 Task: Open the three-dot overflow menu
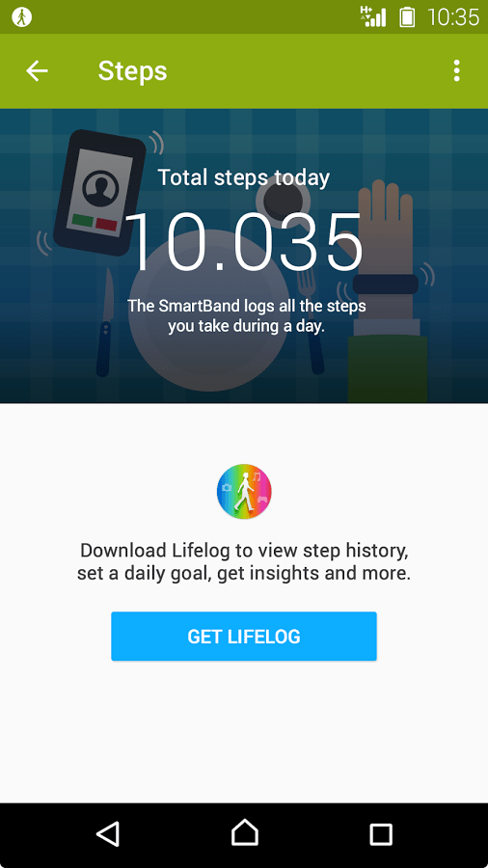tap(456, 70)
